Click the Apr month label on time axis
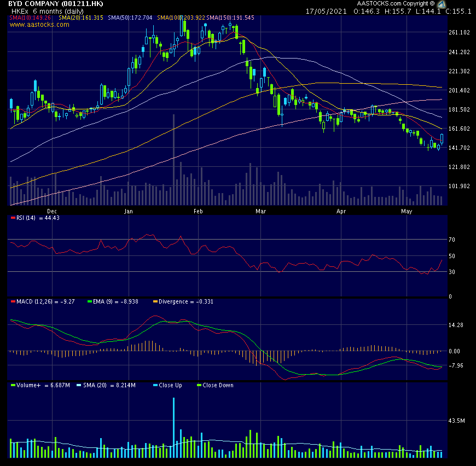 point(341,211)
